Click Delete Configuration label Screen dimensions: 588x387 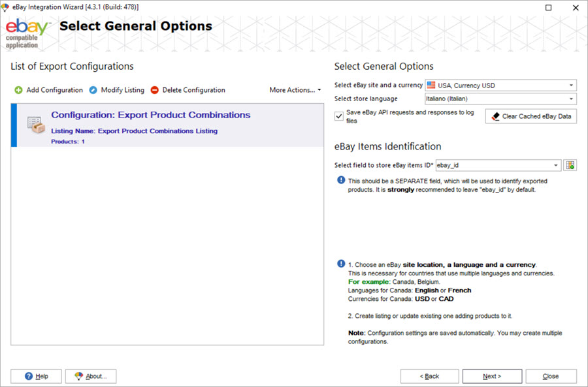pos(193,90)
